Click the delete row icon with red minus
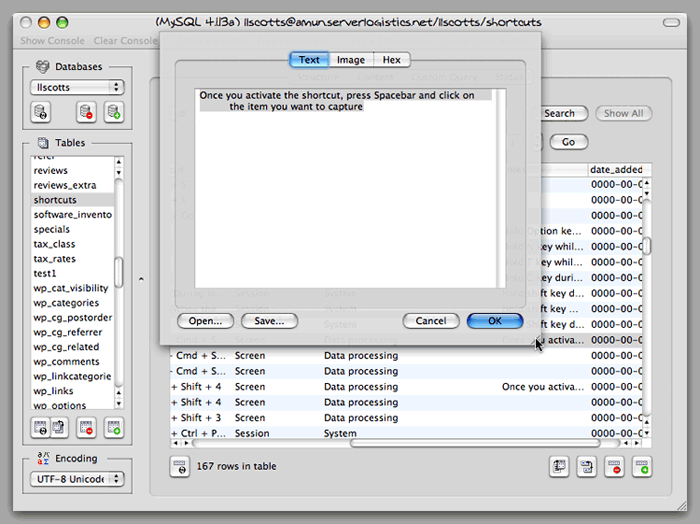The width and height of the screenshot is (700, 524). tap(614, 467)
